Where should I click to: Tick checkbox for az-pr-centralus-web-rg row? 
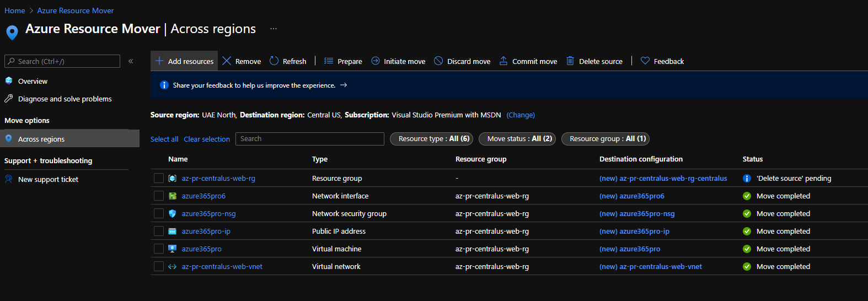coord(159,178)
